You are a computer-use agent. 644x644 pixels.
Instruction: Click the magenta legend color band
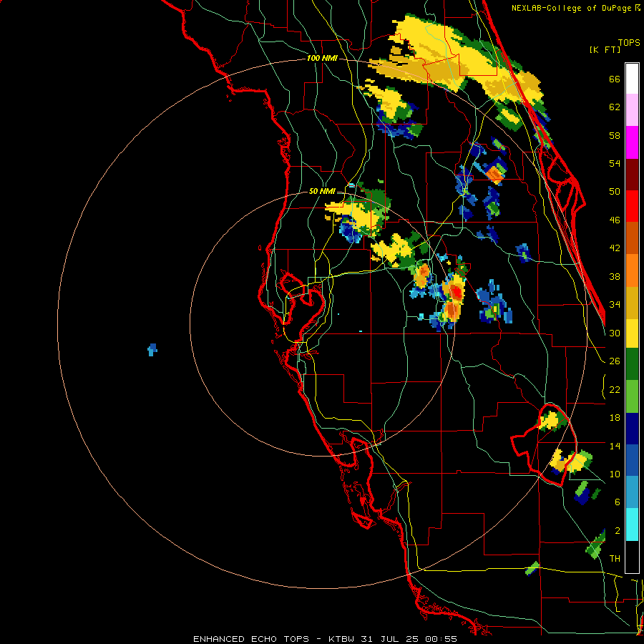(x=632, y=142)
